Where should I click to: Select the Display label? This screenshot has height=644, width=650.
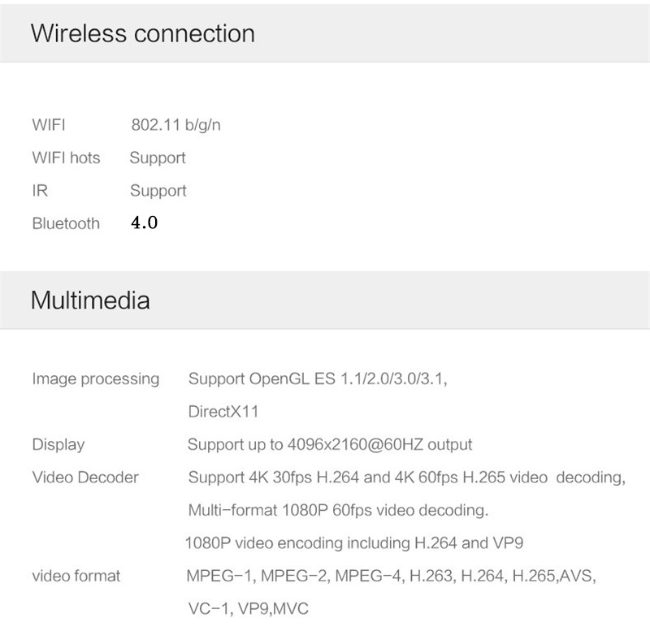click(58, 444)
